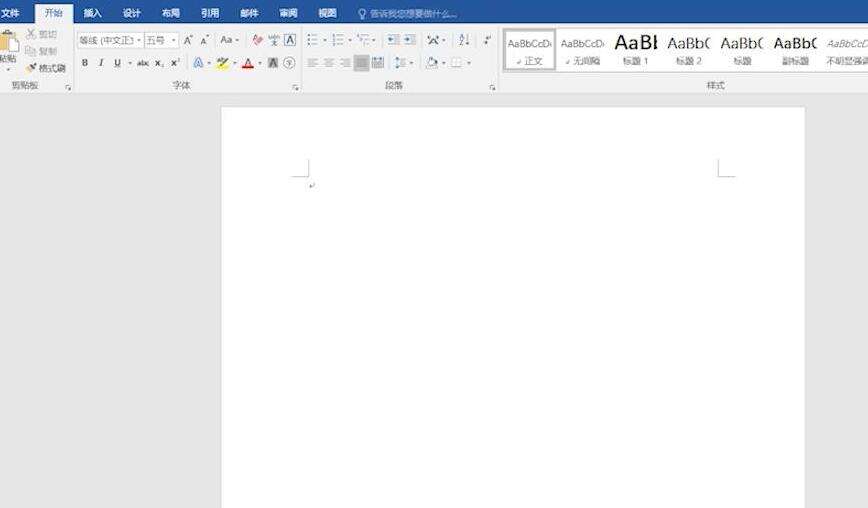Click the red font color button
The height and width of the screenshot is (508, 868).
click(x=248, y=63)
